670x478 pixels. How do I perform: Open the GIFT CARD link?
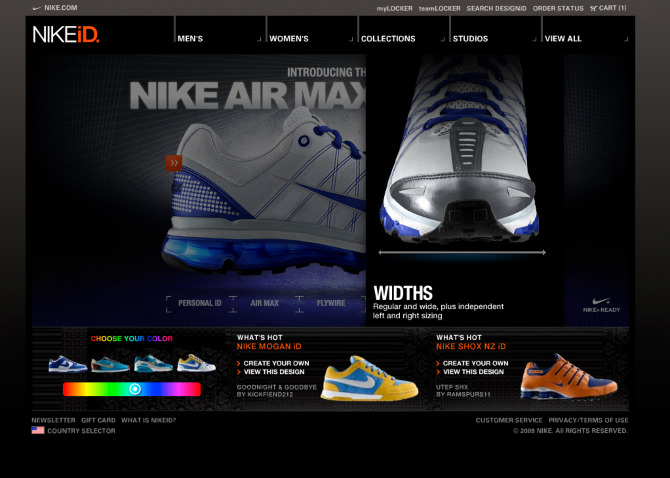98,420
